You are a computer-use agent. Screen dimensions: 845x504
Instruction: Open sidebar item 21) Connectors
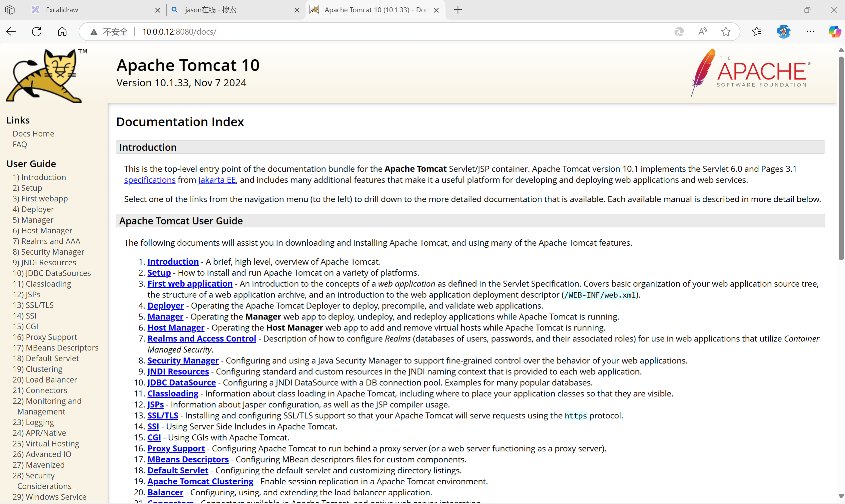coord(40,390)
